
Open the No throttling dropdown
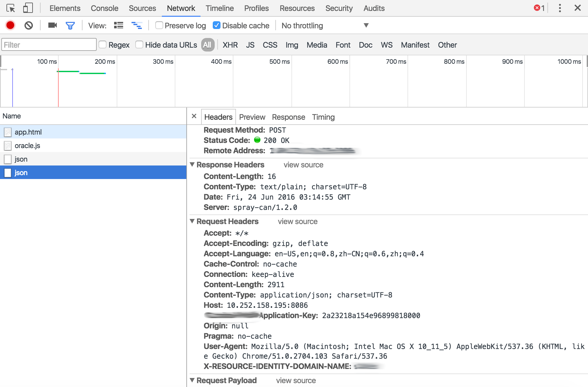point(324,25)
